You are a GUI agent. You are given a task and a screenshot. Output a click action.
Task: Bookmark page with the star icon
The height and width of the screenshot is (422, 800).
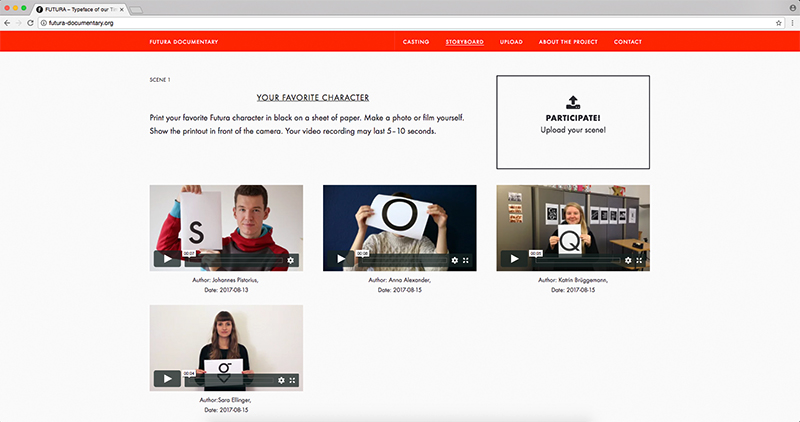pyautogui.click(x=779, y=23)
